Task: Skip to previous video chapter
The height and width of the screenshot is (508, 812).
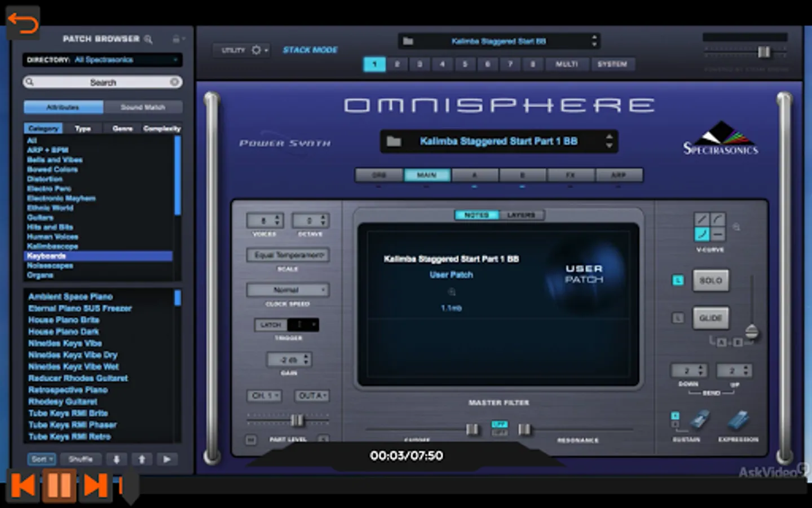Action: coord(23,485)
